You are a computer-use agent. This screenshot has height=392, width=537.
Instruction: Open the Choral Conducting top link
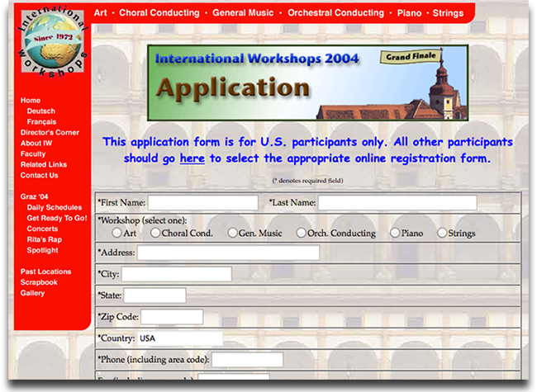159,13
